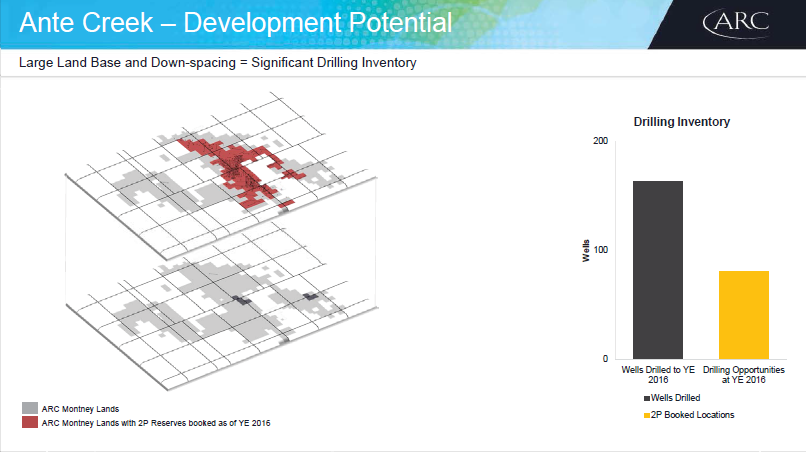
Task: Click the dark parcels on the lower map layer
Action: [241, 300]
